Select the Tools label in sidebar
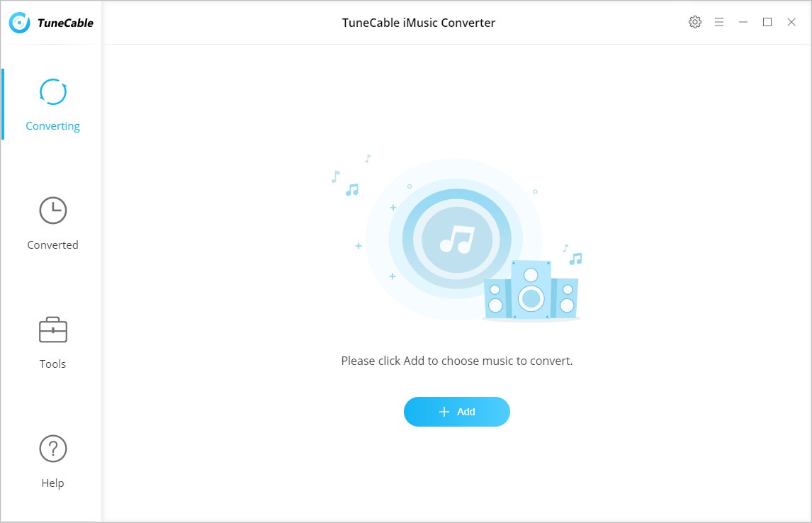Image resolution: width=812 pixels, height=523 pixels. 53,364
